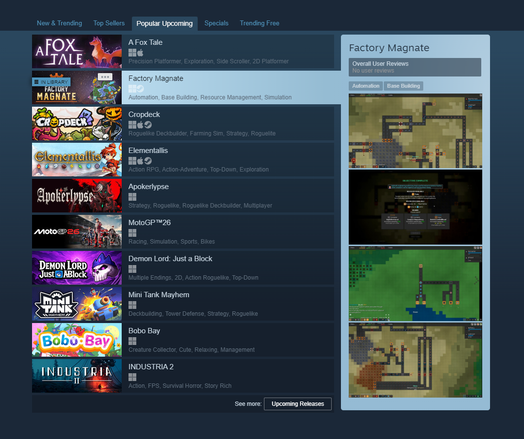Viewport: 524px width, 439px height.
Task: Click the Windows icon under Elementallis
Action: pos(132,161)
